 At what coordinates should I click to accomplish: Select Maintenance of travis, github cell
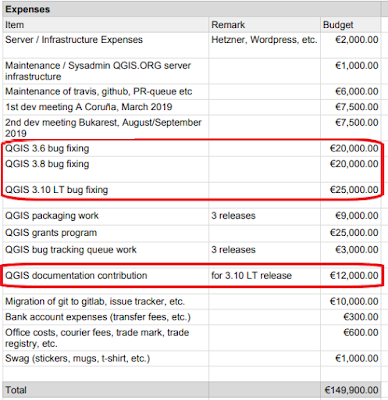(106, 92)
